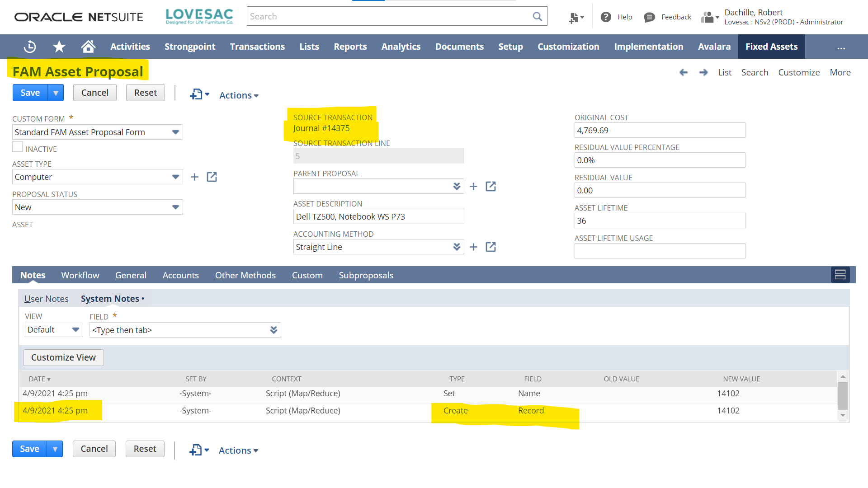Image resolution: width=868 pixels, height=488 pixels.
Task: Open Parent Proposal in new window icon
Action: 491,187
